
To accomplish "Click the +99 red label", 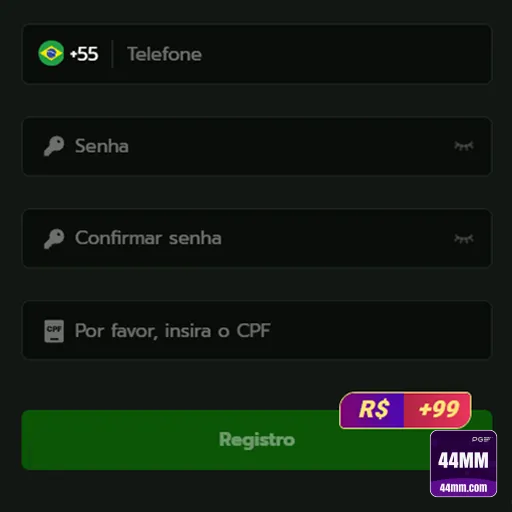I will click(x=438, y=409).
